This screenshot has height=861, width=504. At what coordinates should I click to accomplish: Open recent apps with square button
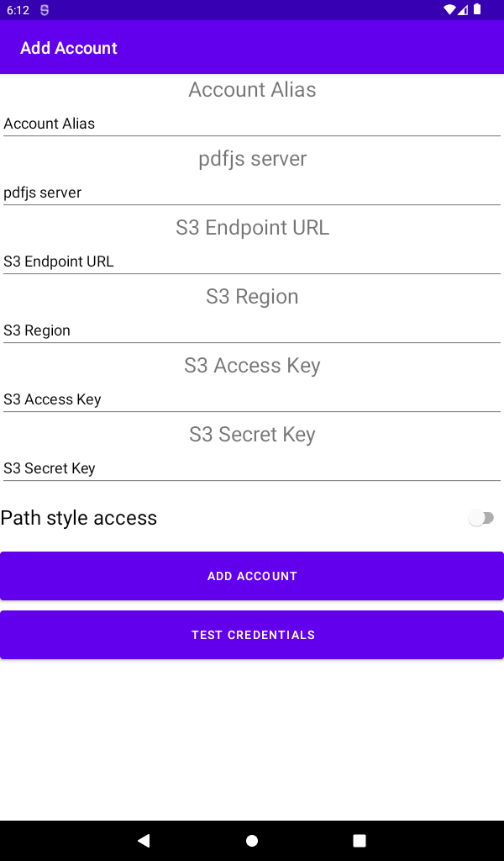coord(360,840)
